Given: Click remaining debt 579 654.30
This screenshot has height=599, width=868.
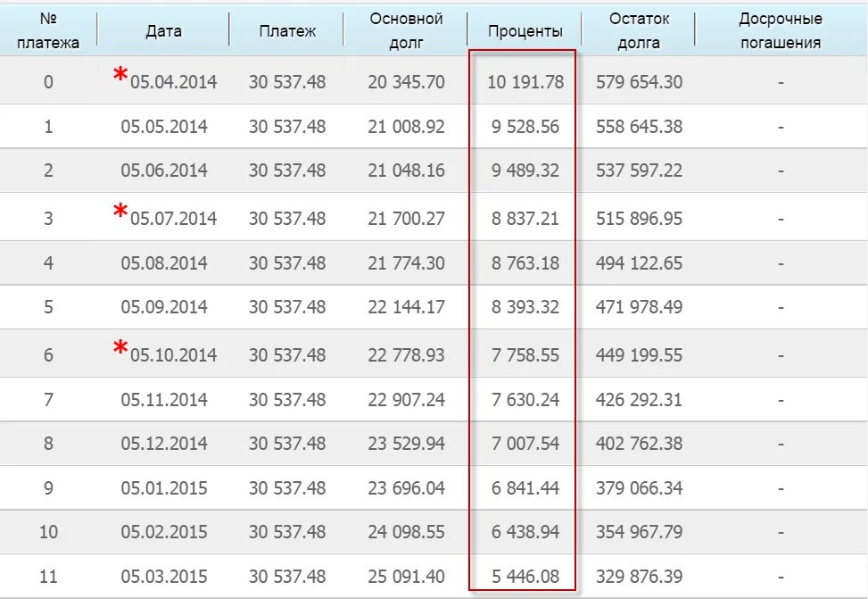Looking at the screenshot, I should (x=640, y=82).
